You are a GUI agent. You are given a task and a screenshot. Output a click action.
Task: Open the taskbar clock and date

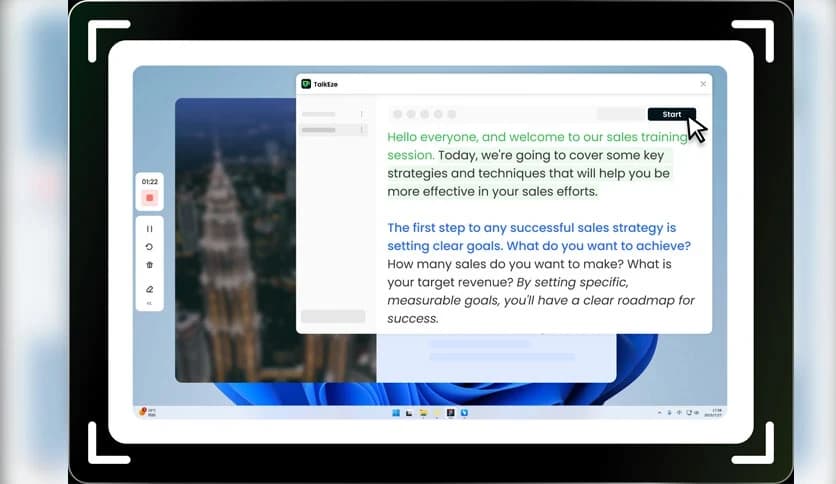[713, 413]
